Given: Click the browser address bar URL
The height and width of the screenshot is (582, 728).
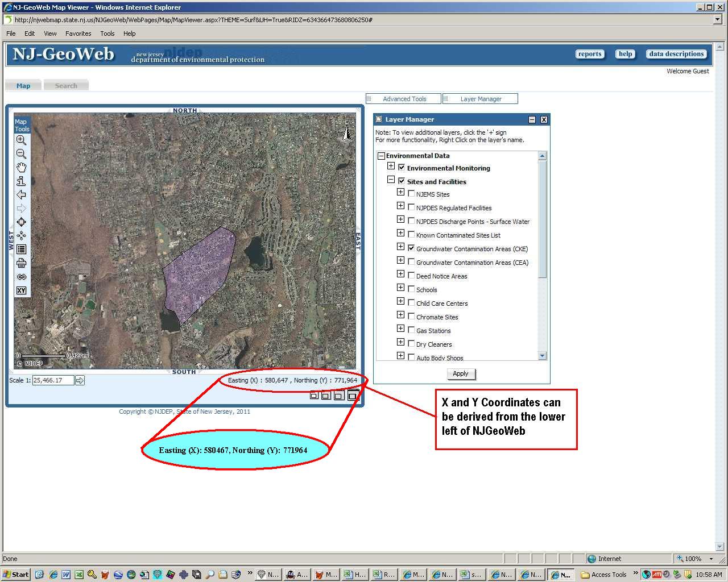Looking at the screenshot, I should 193,20.
